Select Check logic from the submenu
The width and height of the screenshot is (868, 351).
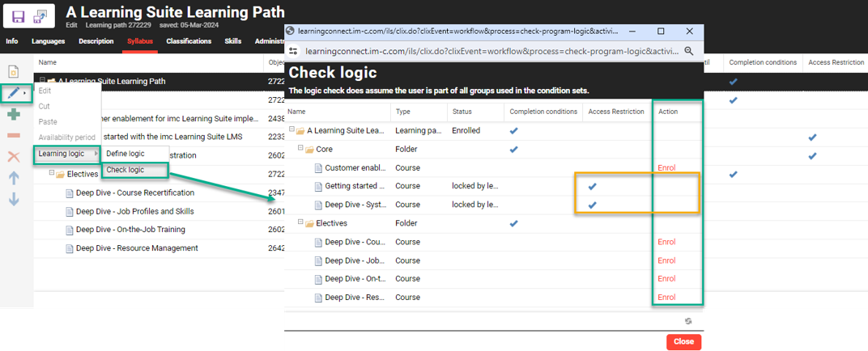[x=134, y=170]
